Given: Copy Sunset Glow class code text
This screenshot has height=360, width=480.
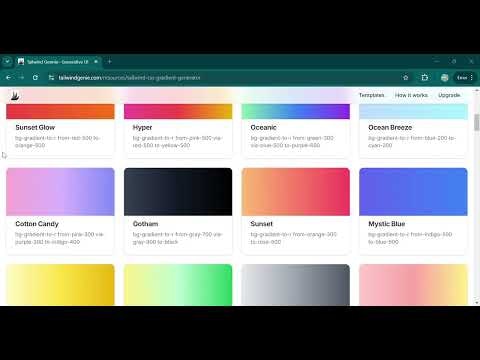Looking at the screenshot, I should (58, 142).
